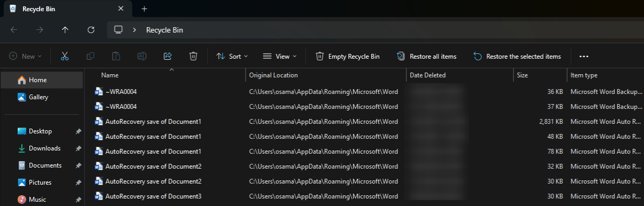Click the Gallery icon in sidebar
The width and height of the screenshot is (644, 206).
22,97
